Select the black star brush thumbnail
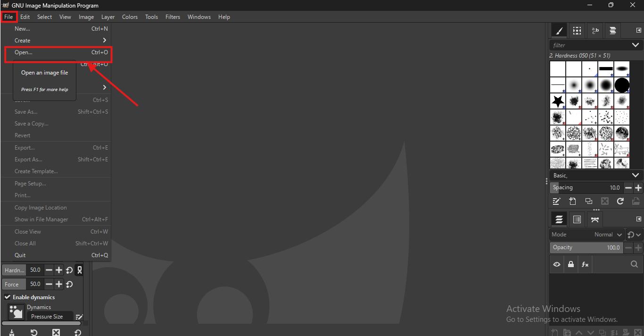This screenshot has width=644, height=336. 558,101
